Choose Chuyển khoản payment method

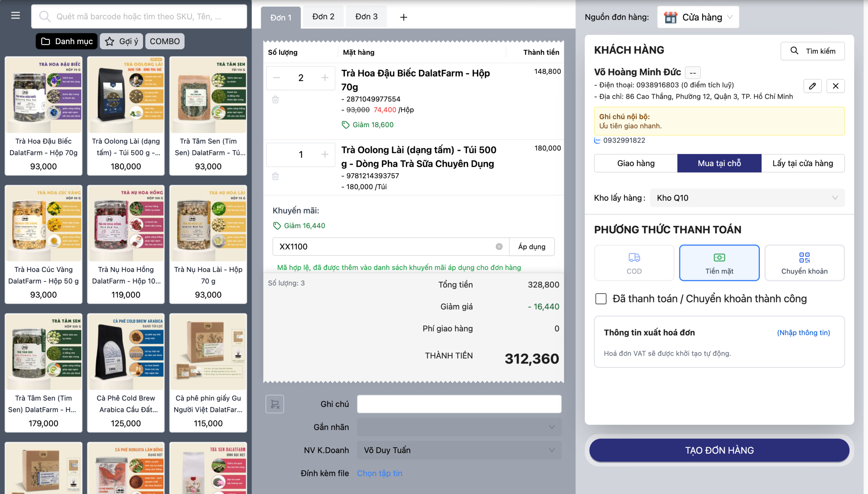[804, 263]
